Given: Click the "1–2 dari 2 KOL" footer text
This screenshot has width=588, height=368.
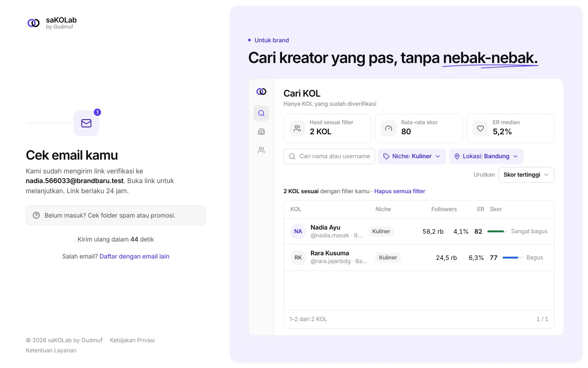Looking at the screenshot, I should coord(308,319).
